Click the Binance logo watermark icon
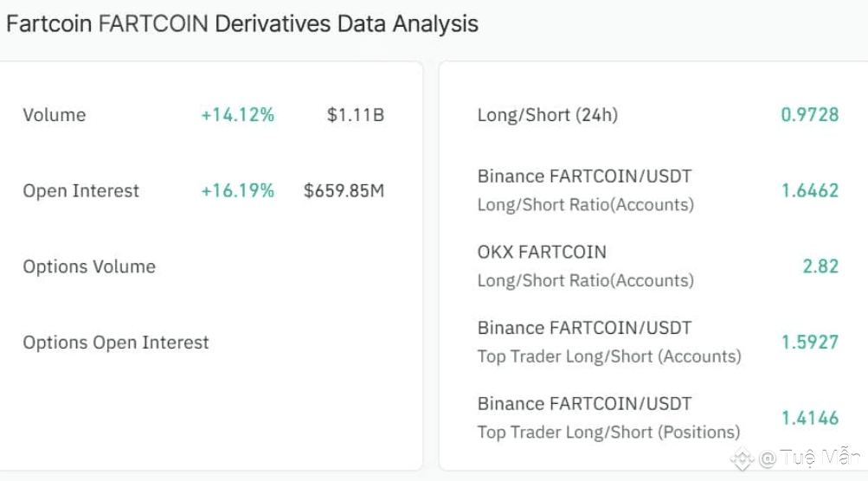 point(743,459)
